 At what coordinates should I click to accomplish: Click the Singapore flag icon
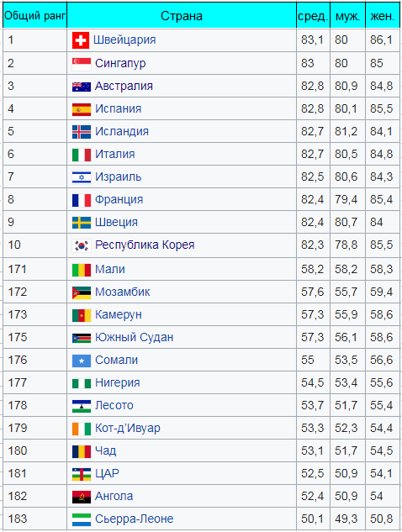[x=82, y=63]
